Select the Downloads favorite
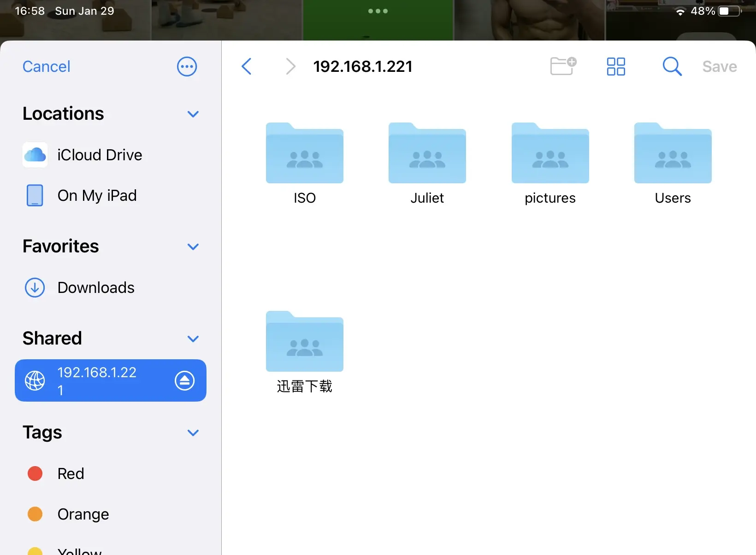 click(x=95, y=287)
